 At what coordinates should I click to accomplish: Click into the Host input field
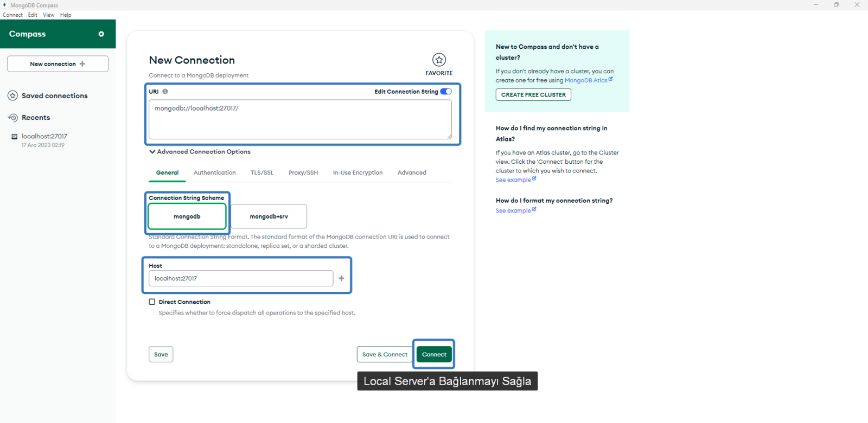coord(241,278)
